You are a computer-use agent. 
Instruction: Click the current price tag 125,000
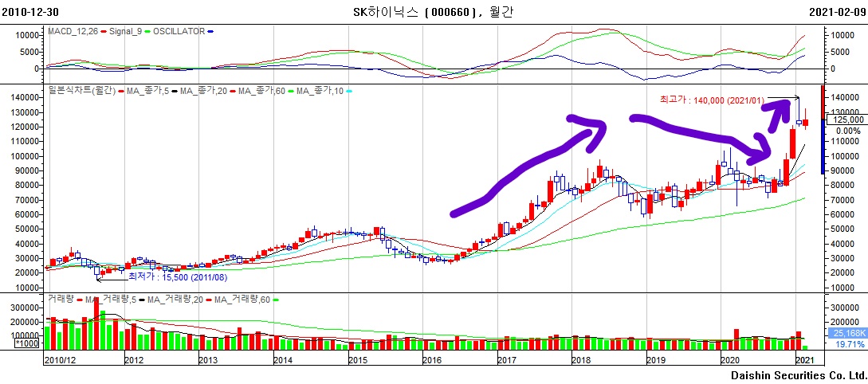click(846, 119)
